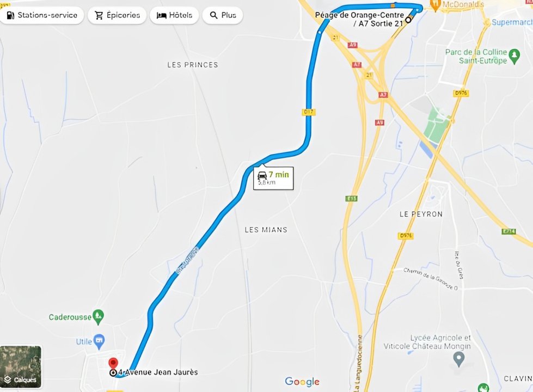Click the McDonald's restaurant icon
The width and height of the screenshot is (533, 392).
(x=435, y=5)
